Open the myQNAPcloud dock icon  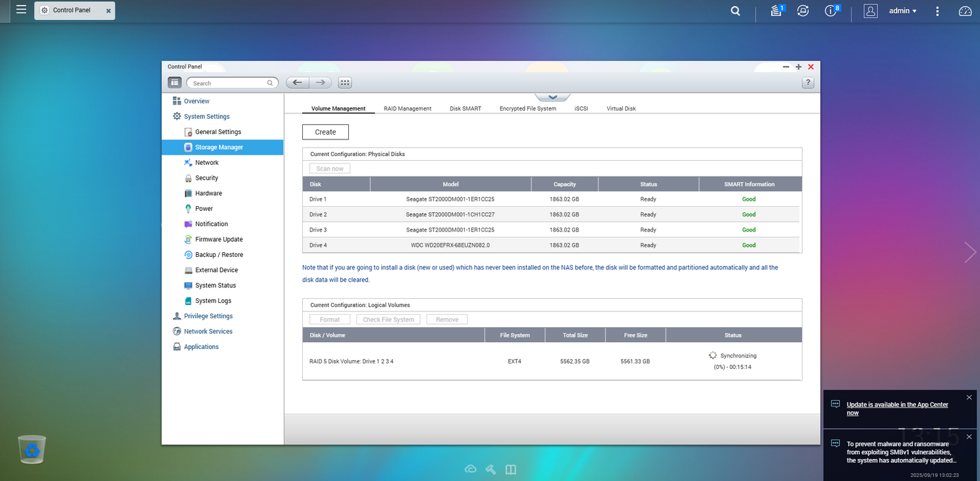tap(470, 469)
